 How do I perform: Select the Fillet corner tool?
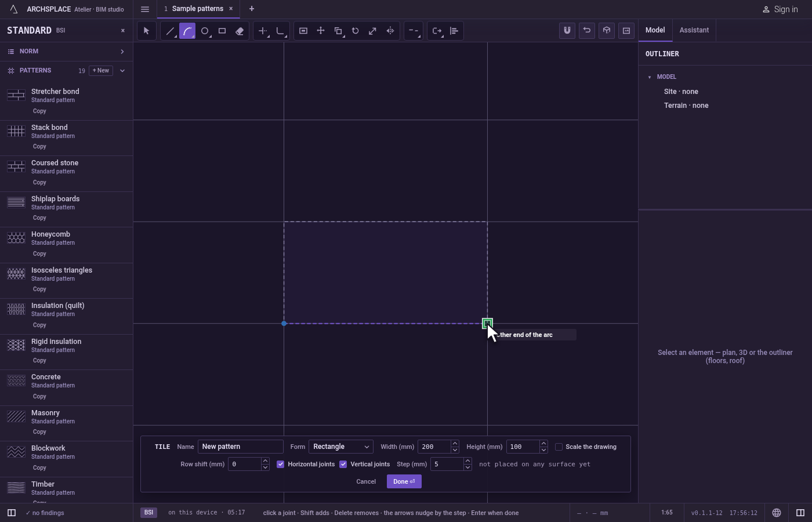click(x=280, y=31)
